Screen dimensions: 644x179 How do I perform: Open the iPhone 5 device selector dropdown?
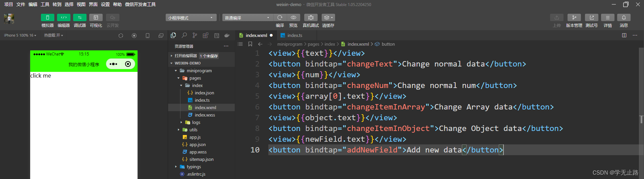pyautogui.click(x=20, y=35)
